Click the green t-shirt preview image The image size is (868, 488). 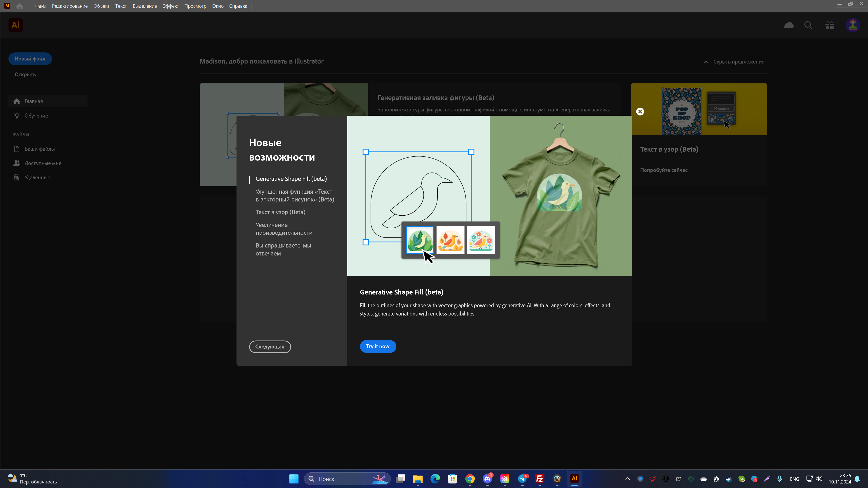click(x=561, y=196)
